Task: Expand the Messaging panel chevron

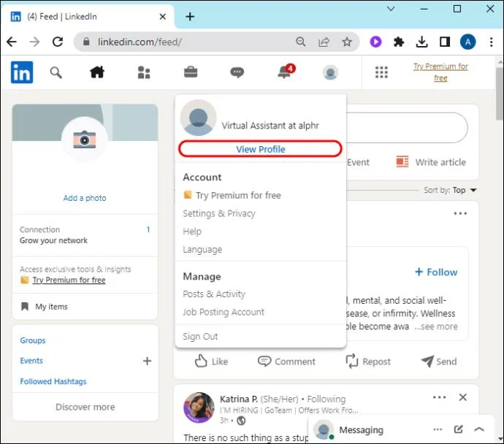Action: coord(479,429)
